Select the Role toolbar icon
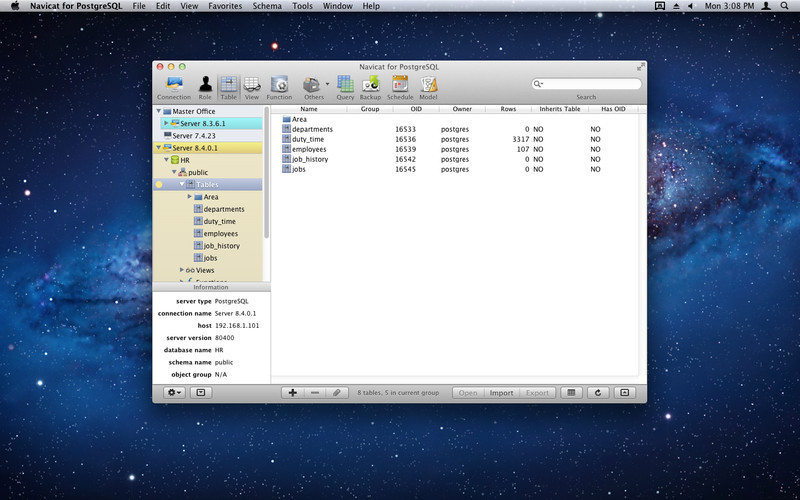The image size is (800, 500). coord(205,88)
